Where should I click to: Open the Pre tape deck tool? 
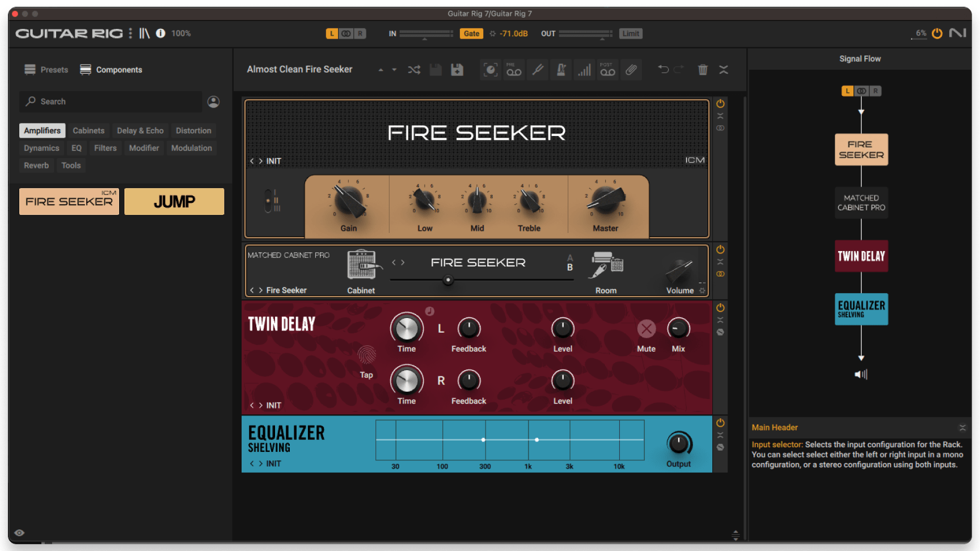pyautogui.click(x=514, y=70)
